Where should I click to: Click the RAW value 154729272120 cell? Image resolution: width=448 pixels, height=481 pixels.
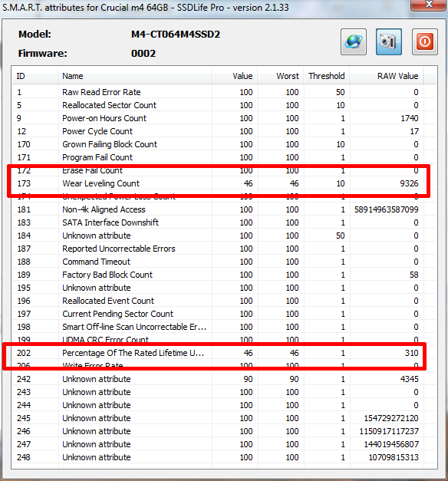click(391, 418)
